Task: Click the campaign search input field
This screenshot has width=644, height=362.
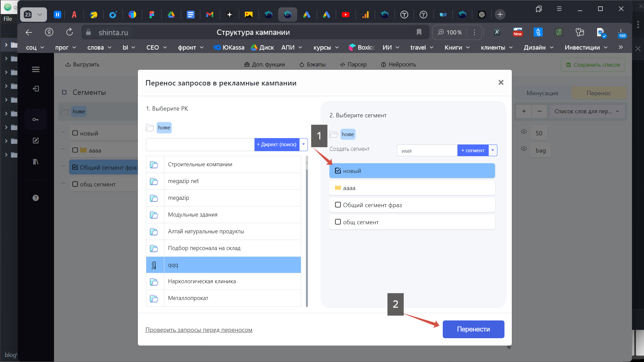Action: coord(200,144)
